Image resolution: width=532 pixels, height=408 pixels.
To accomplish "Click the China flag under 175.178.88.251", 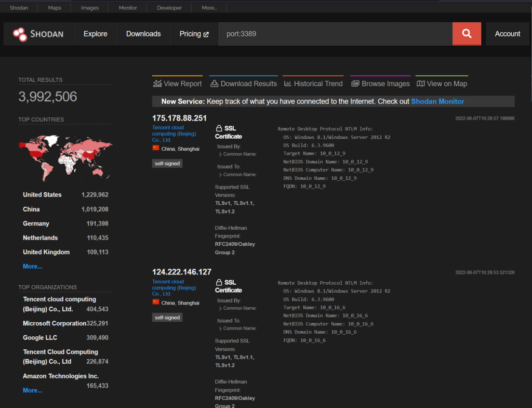I will click(x=156, y=148).
